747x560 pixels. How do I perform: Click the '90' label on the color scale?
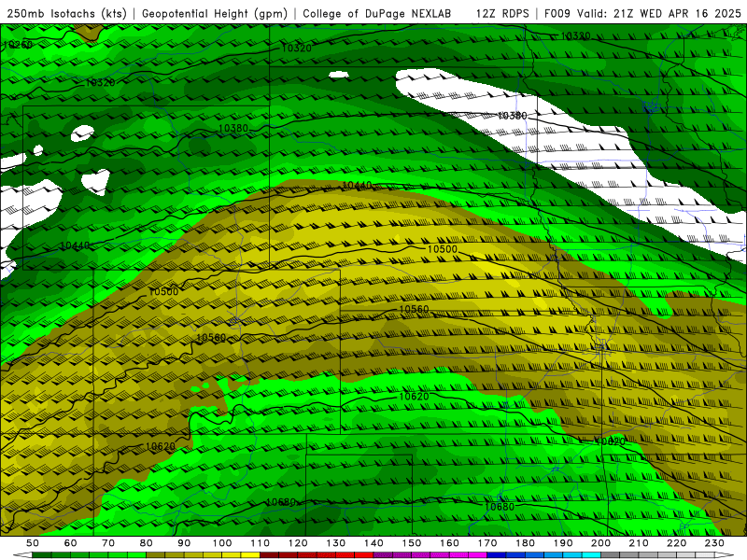184,543
